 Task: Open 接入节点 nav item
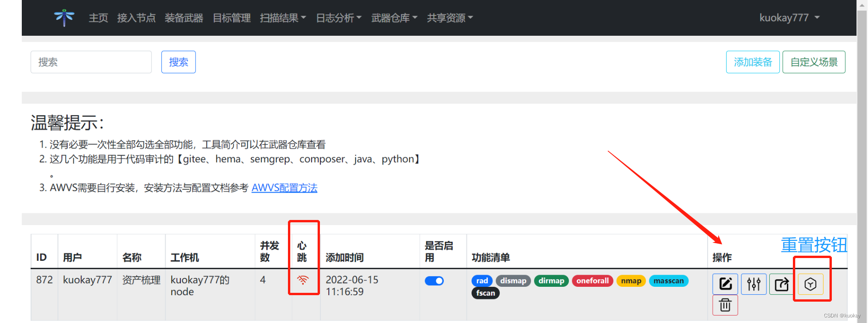pos(136,18)
